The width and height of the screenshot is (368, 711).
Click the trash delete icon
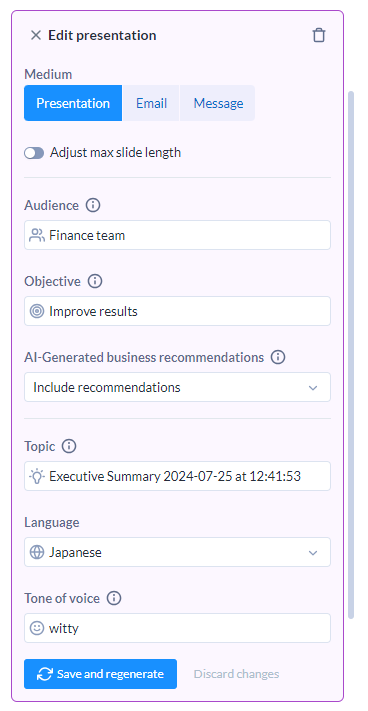pos(319,35)
